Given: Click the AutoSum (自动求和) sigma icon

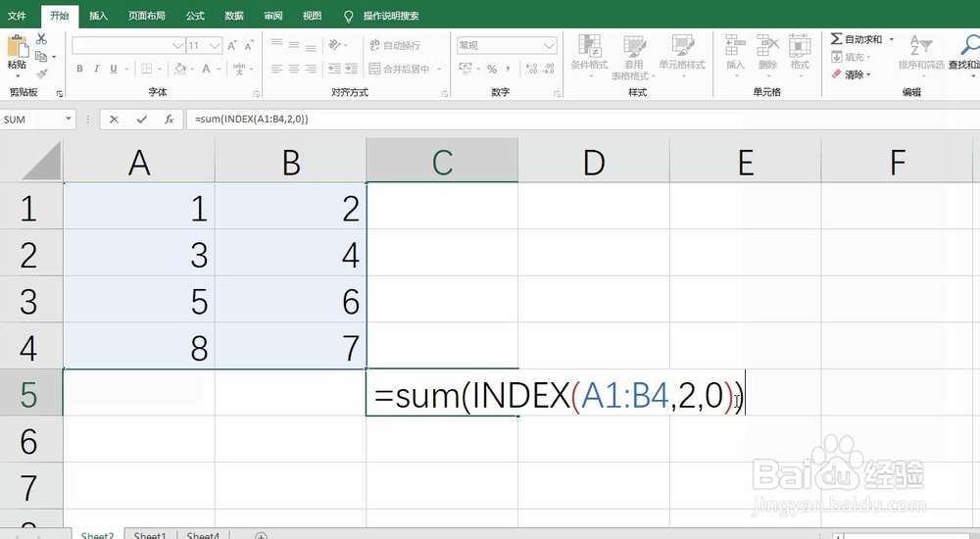Looking at the screenshot, I should click(836, 39).
